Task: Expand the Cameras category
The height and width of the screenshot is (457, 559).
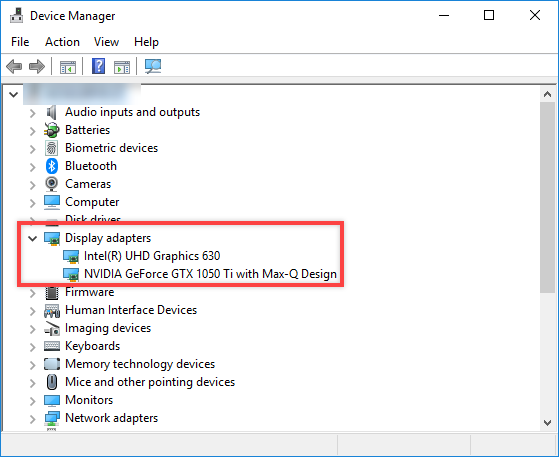Action: 32,185
